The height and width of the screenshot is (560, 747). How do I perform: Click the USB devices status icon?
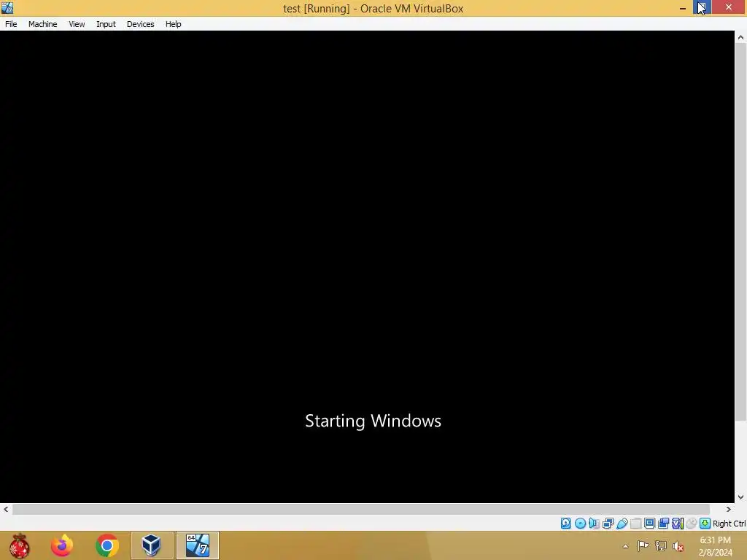point(622,524)
